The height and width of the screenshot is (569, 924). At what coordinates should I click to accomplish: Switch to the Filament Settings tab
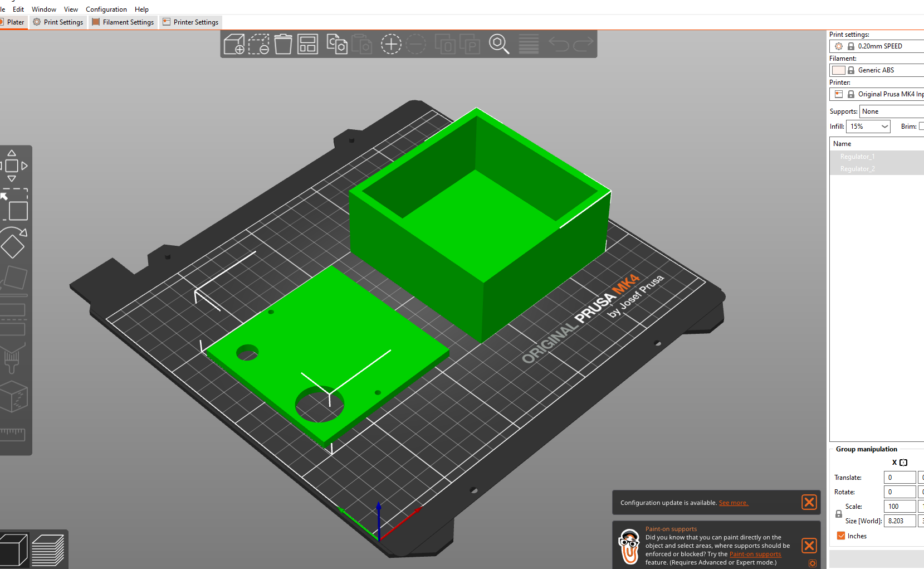click(x=123, y=22)
